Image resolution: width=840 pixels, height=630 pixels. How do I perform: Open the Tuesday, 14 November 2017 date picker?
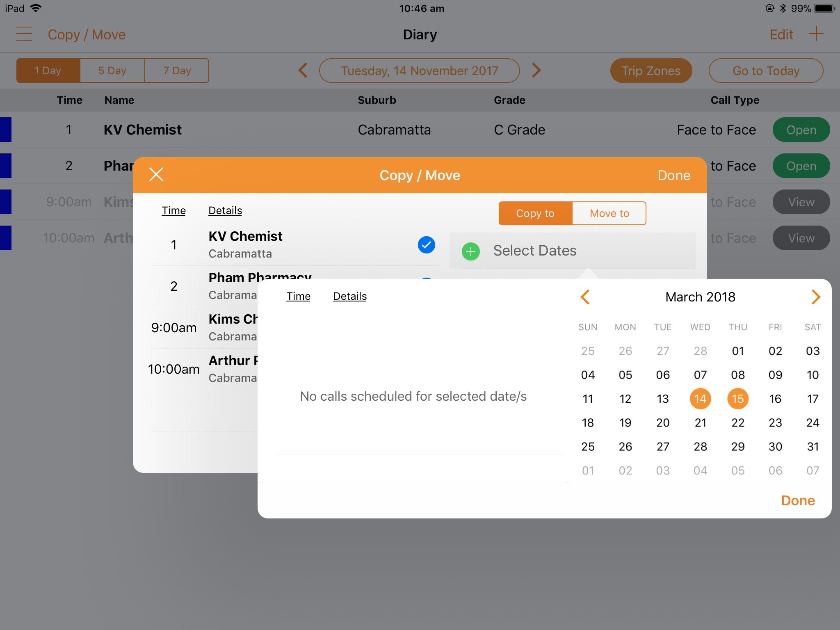pyautogui.click(x=419, y=71)
